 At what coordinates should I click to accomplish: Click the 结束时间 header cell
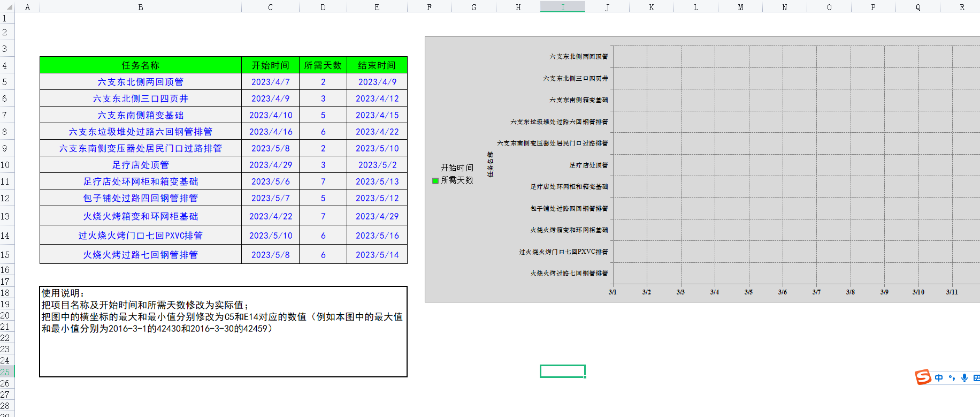[377, 65]
